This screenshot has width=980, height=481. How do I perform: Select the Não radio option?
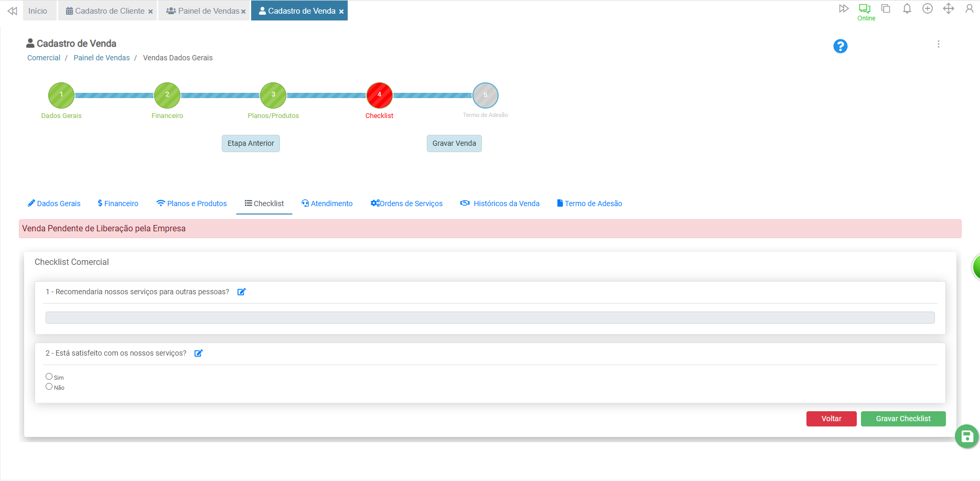click(x=49, y=387)
